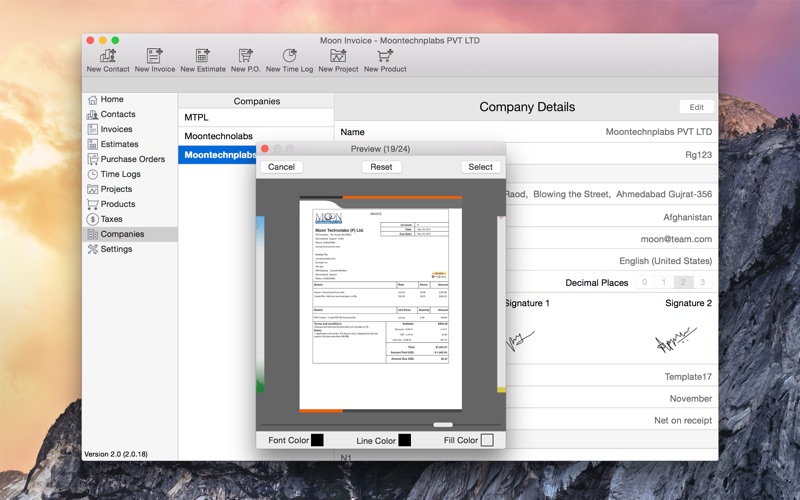Click Time Logs label in sidebar
Screen dimensions: 800x500
120,174
